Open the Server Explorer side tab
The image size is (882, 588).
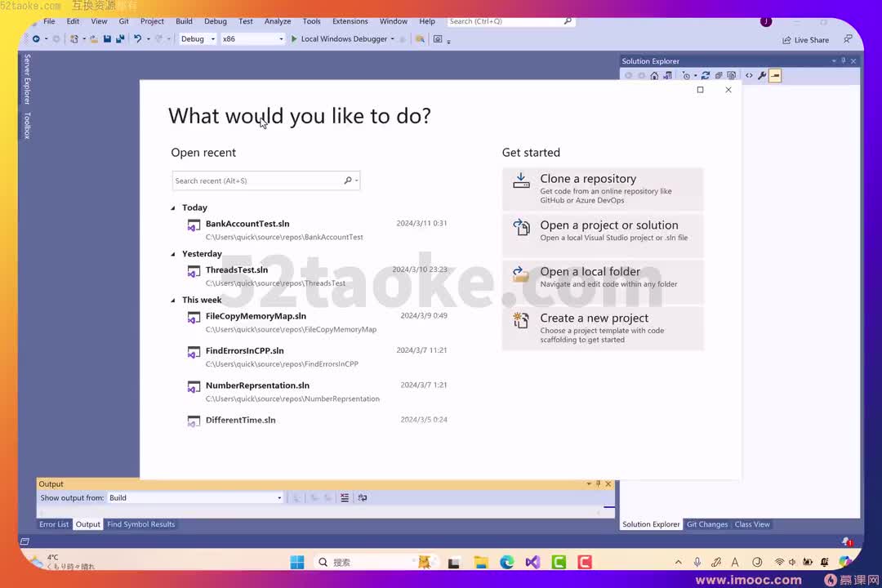coord(27,78)
